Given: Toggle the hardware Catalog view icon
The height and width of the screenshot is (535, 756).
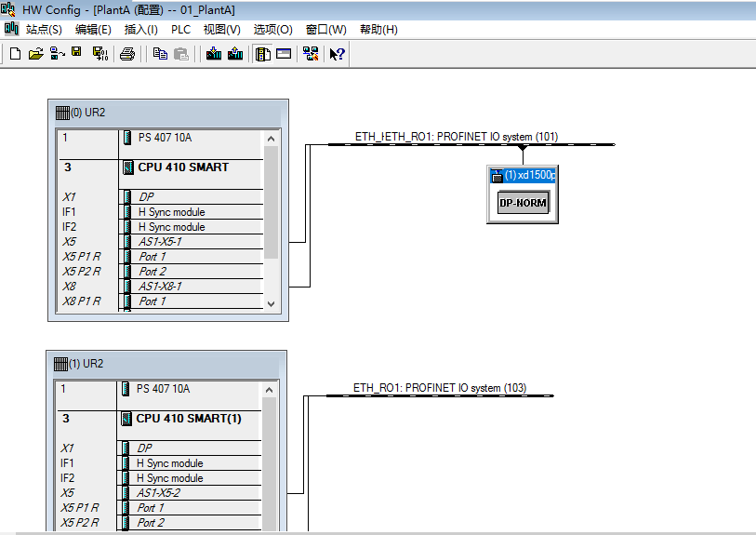Looking at the screenshot, I should click(x=263, y=54).
